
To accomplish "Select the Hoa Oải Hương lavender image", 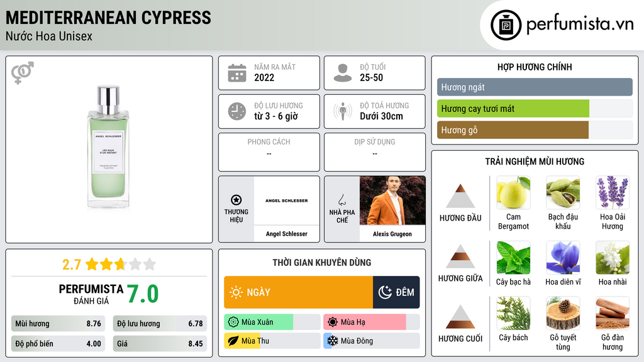I will tap(613, 192).
